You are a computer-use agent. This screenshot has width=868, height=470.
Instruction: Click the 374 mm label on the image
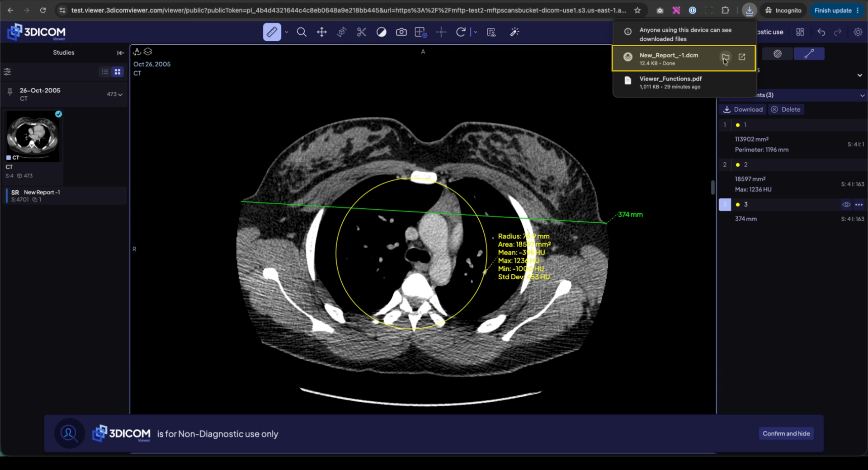pyautogui.click(x=630, y=215)
